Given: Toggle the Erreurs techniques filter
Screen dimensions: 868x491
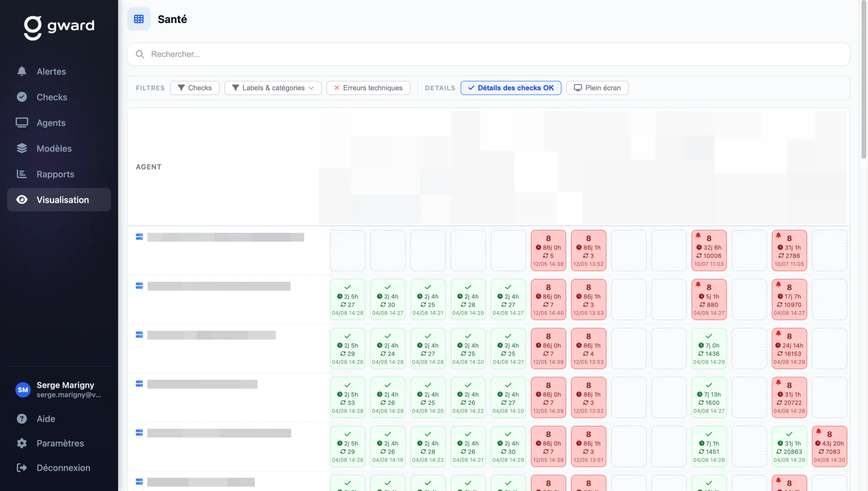Looking at the screenshot, I should click(368, 88).
